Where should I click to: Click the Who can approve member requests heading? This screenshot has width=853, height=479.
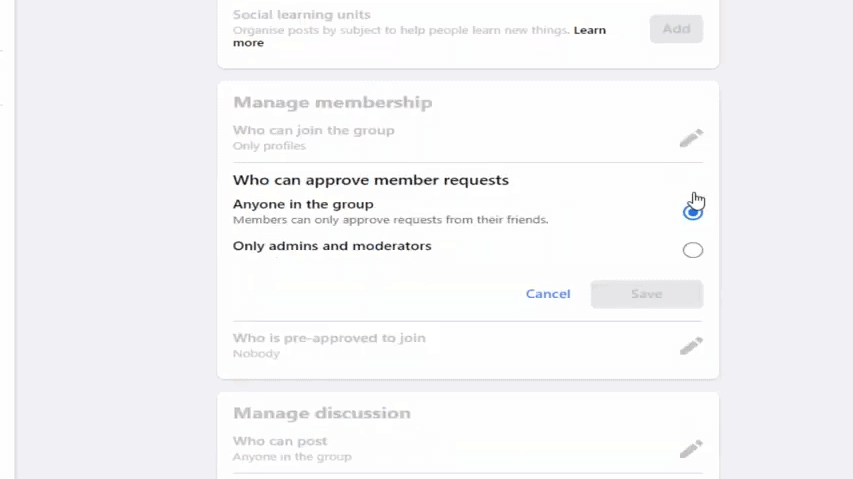(370, 180)
